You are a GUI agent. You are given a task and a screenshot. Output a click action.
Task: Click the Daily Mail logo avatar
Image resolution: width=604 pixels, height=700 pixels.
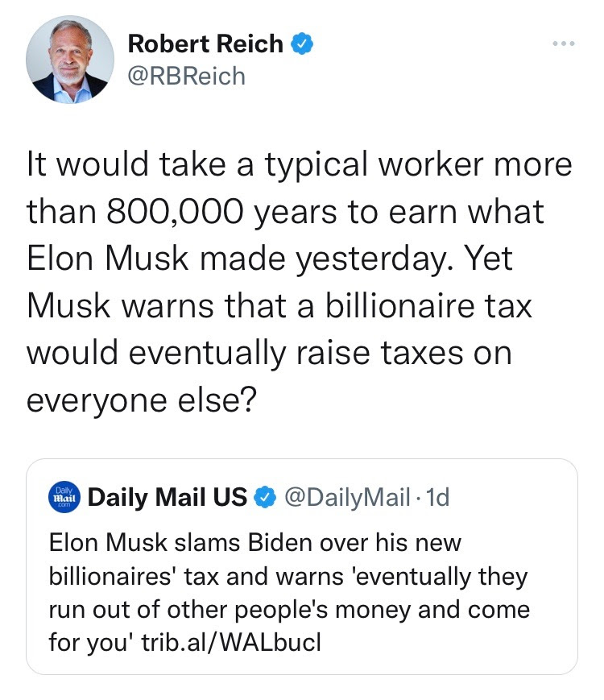click(63, 496)
